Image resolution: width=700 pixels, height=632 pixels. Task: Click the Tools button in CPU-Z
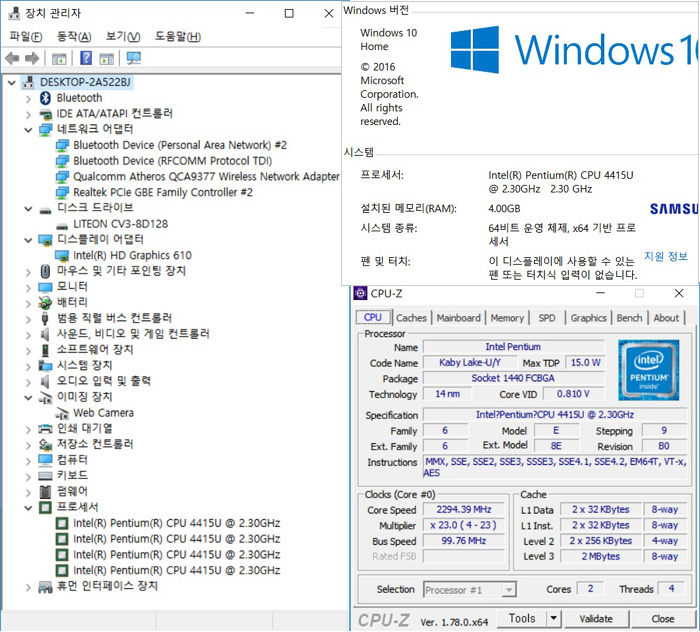click(522, 618)
